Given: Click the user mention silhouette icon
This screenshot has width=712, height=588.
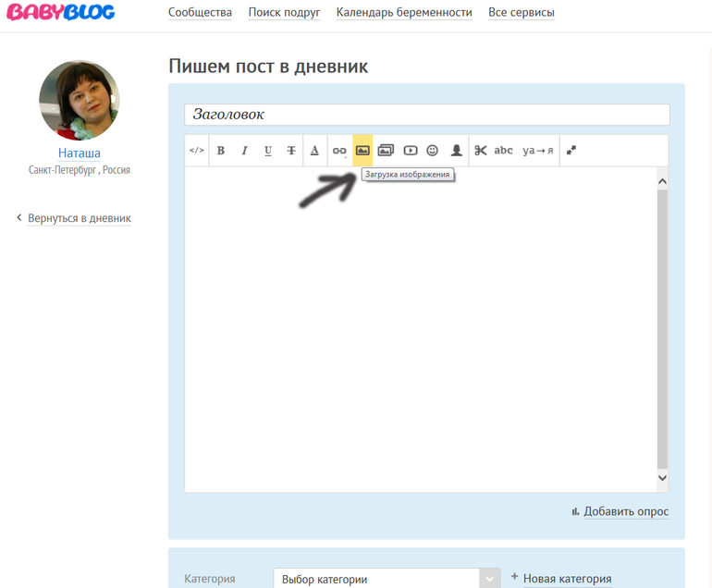Looking at the screenshot, I should (x=456, y=151).
